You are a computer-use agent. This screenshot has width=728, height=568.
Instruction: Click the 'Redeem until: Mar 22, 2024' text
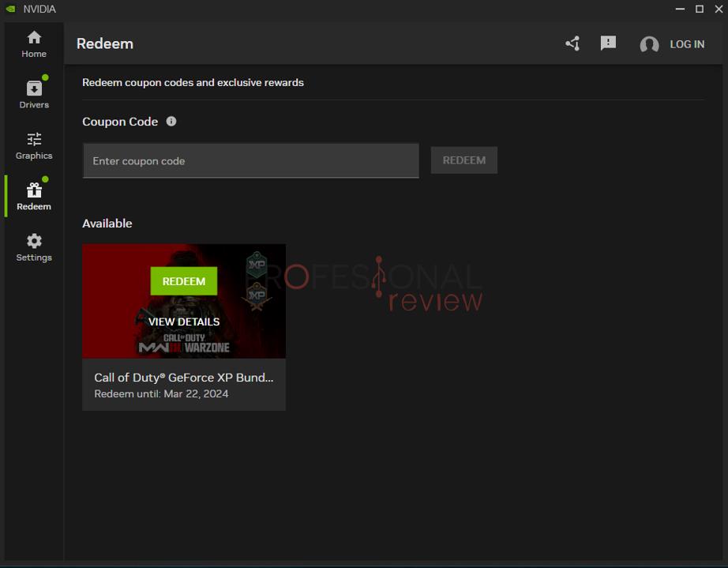[161, 394]
